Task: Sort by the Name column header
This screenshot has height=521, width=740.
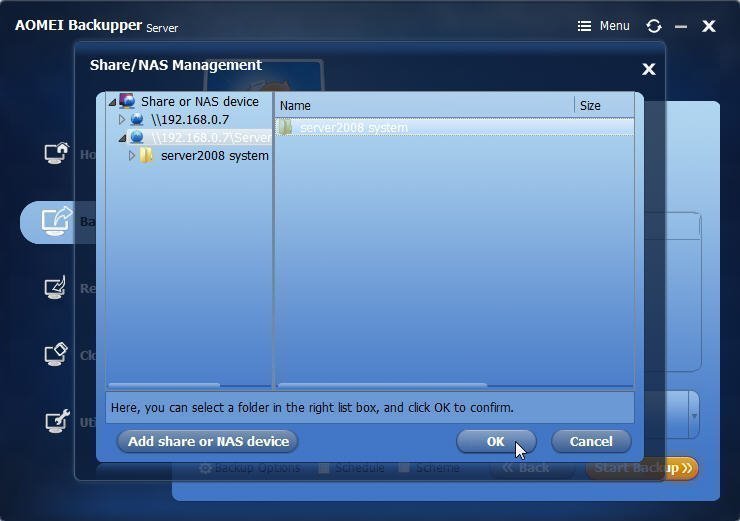Action: pos(425,106)
